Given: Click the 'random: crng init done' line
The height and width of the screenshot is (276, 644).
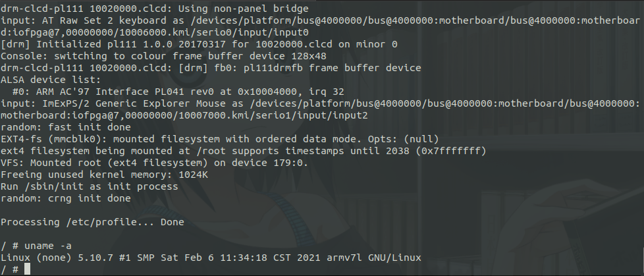Looking at the screenshot, I should click(66, 198).
